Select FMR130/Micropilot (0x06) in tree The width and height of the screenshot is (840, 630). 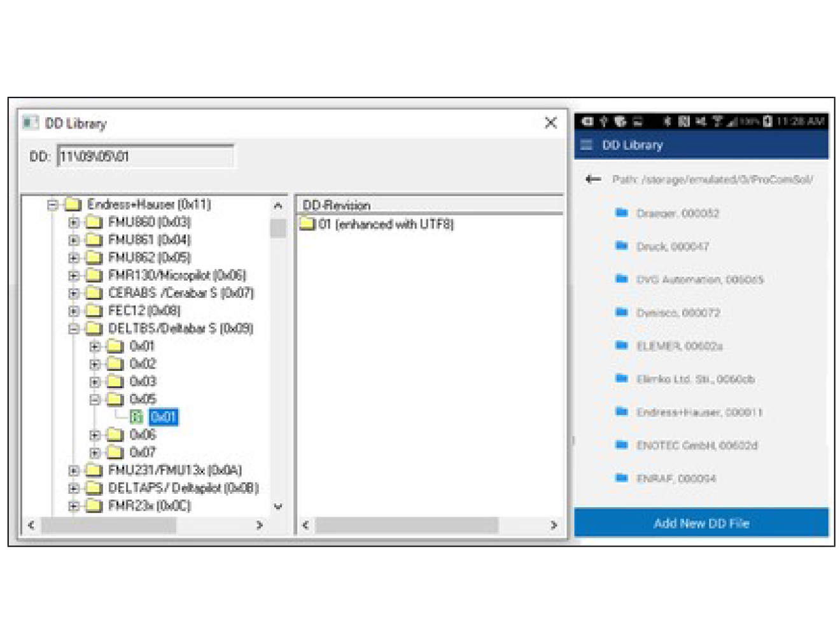[x=176, y=275]
